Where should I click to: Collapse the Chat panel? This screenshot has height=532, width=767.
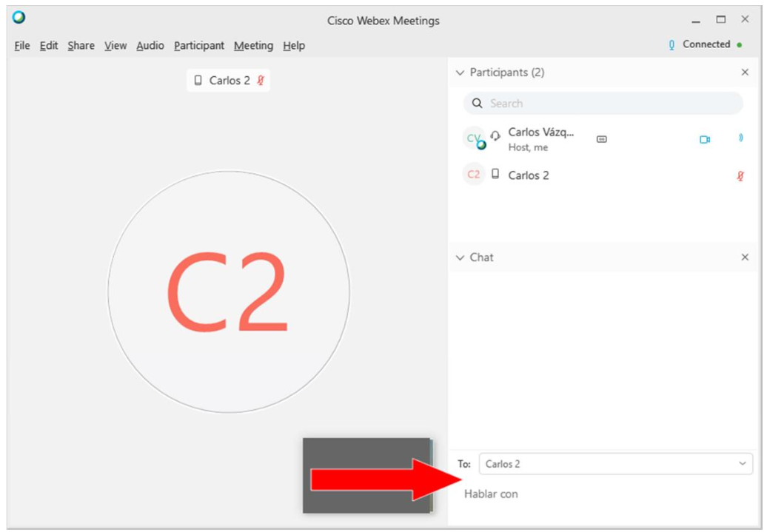click(460, 257)
